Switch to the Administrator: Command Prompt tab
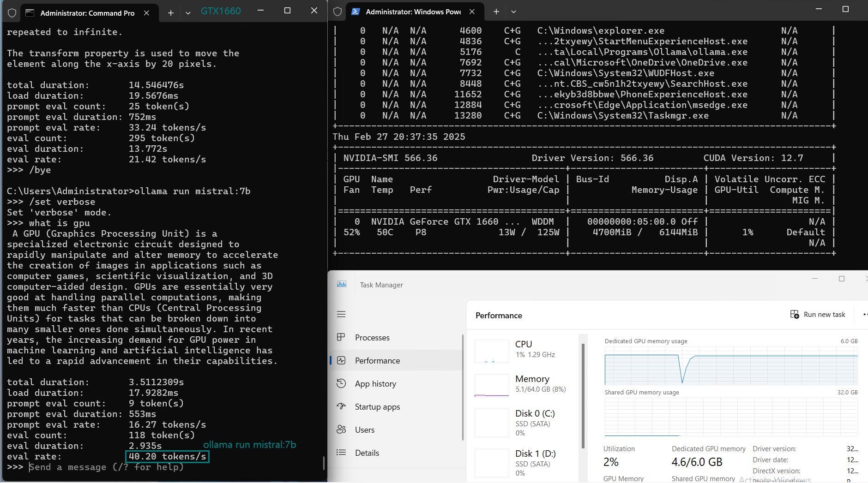The image size is (868, 483). click(87, 13)
